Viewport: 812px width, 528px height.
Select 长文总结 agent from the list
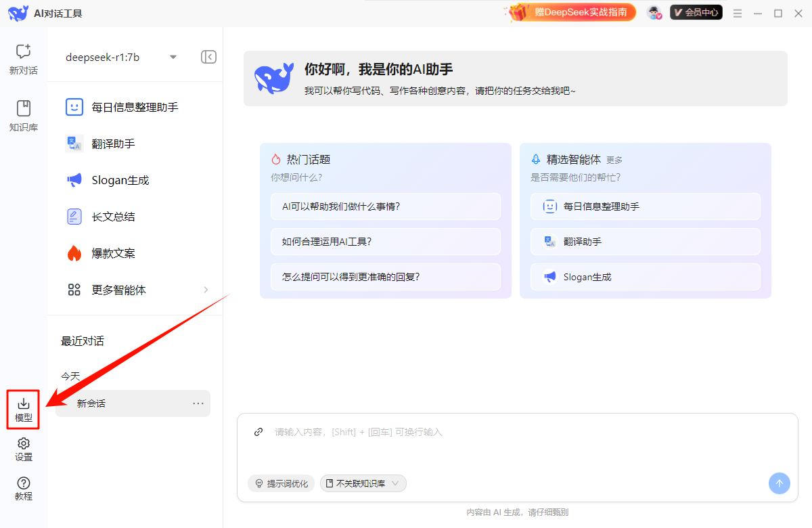click(113, 217)
